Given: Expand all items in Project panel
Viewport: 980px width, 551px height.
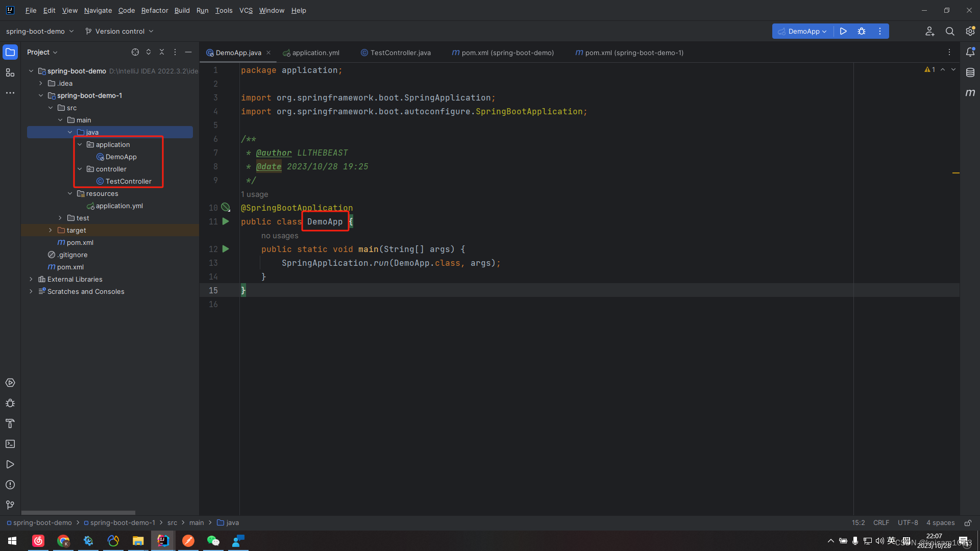Looking at the screenshot, I should [x=149, y=52].
